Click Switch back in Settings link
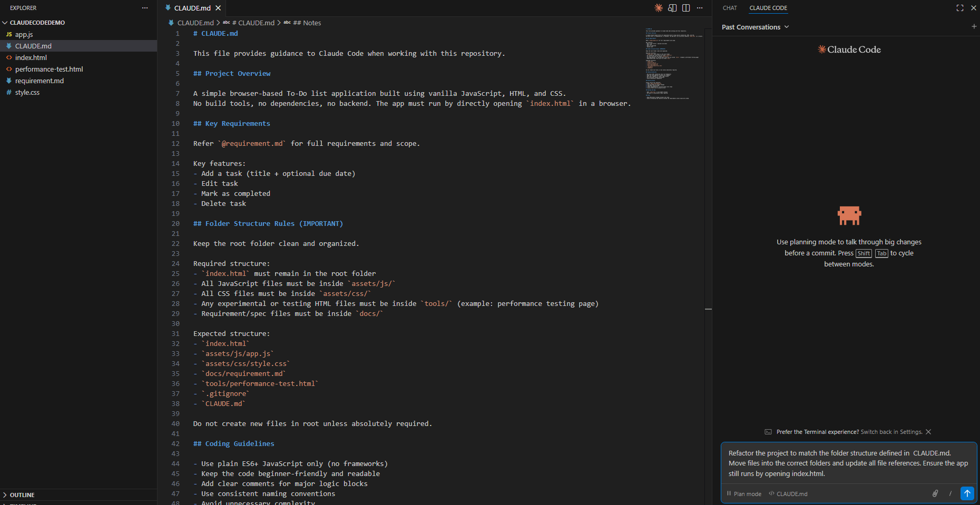980x505 pixels. tap(891, 432)
